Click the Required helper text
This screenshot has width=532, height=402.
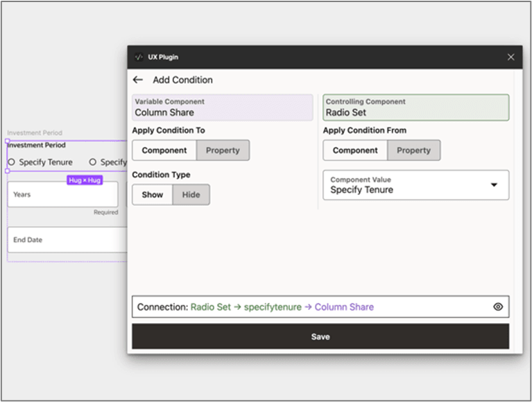(106, 212)
